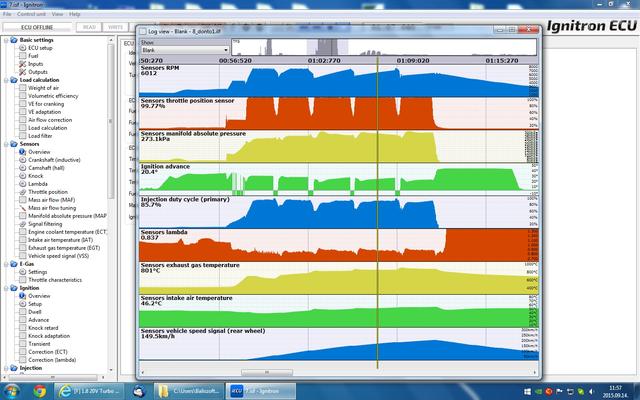Open the View menu
The image size is (640, 400).
coord(57,14)
